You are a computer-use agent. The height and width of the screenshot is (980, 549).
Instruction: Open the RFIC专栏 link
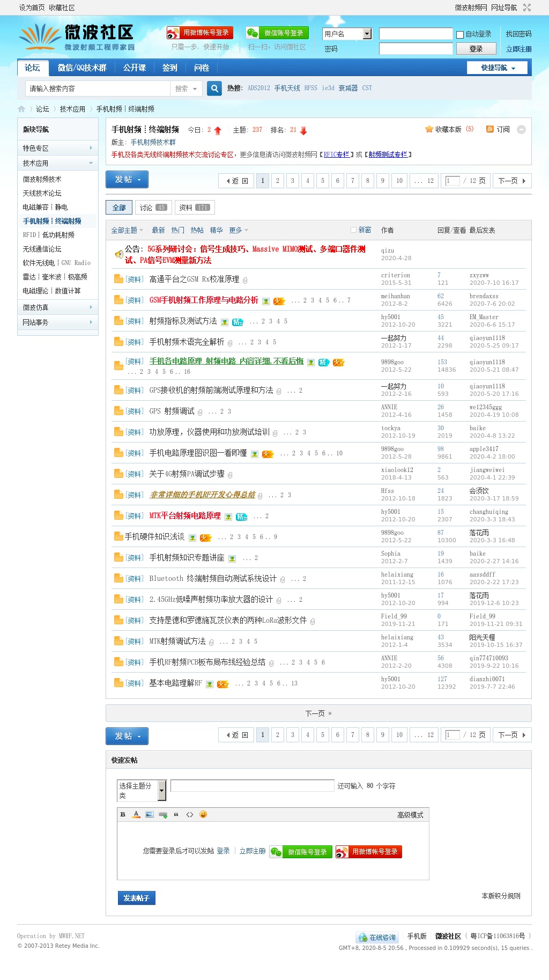(x=336, y=154)
